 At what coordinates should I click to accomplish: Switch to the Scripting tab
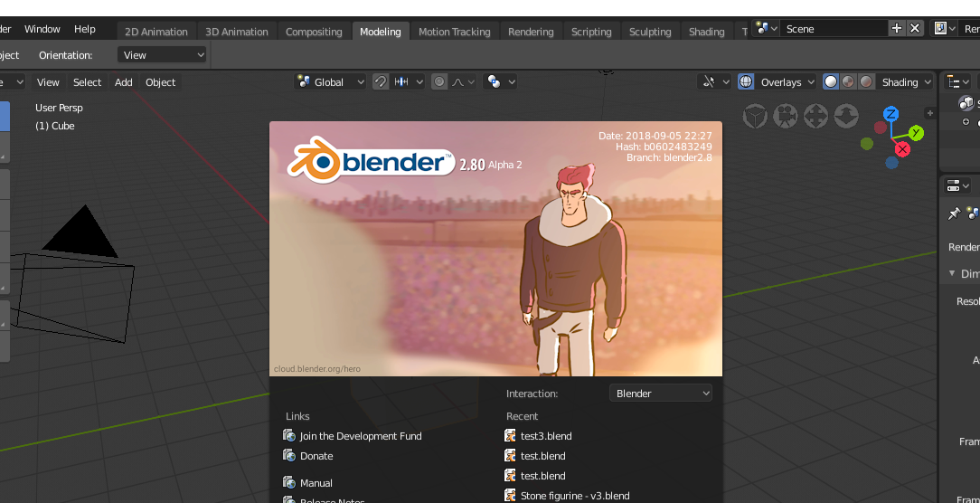(x=591, y=32)
